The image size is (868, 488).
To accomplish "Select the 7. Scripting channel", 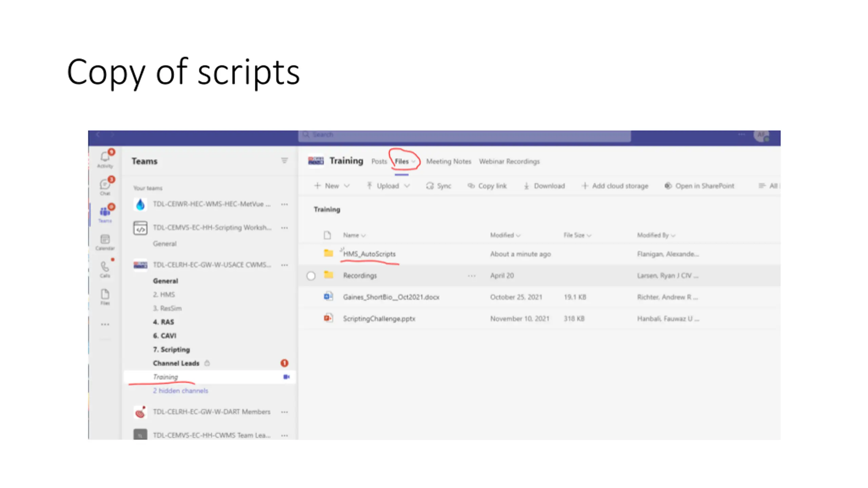I will tap(171, 349).
